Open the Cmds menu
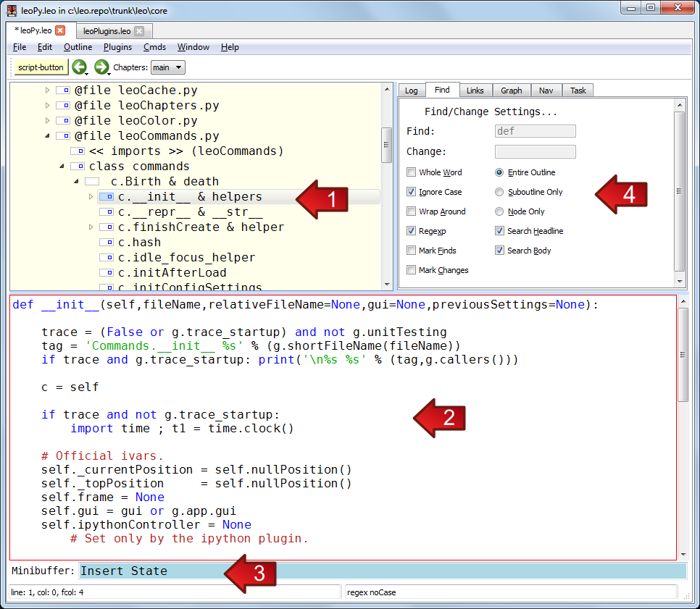The image size is (700, 609). pyautogui.click(x=154, y=47)
